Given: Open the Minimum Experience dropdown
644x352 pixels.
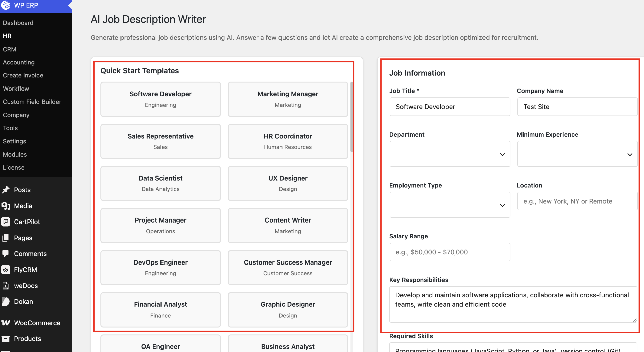Looking at the screenshot, I should (577, 154).
